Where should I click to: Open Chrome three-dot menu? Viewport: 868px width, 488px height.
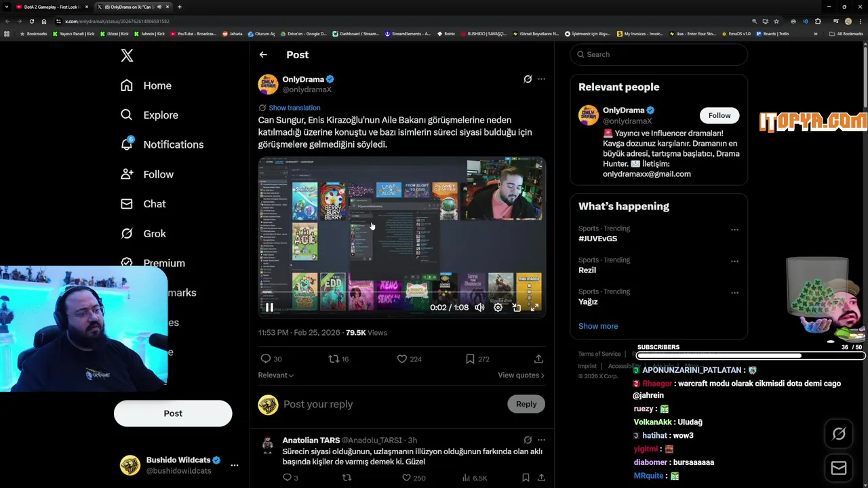tap(860, 21)
